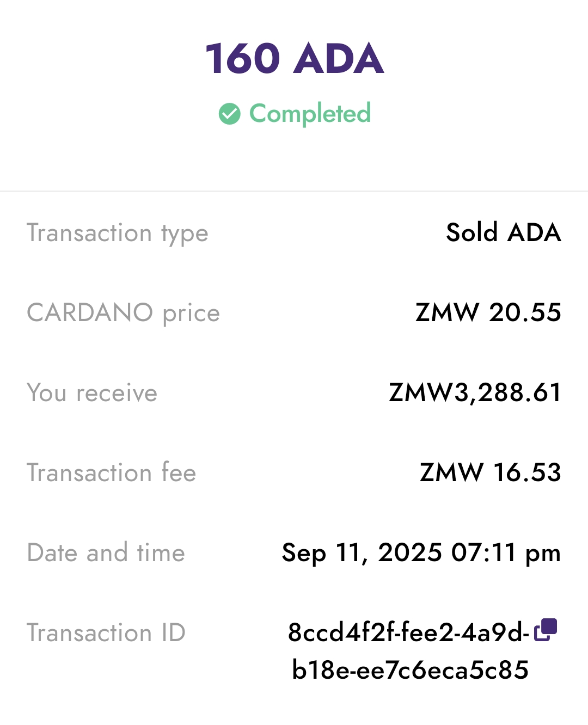Click the green completed checkmark icon
The height and width of the screenshot is (725, 588).
[x=229, y=114]
